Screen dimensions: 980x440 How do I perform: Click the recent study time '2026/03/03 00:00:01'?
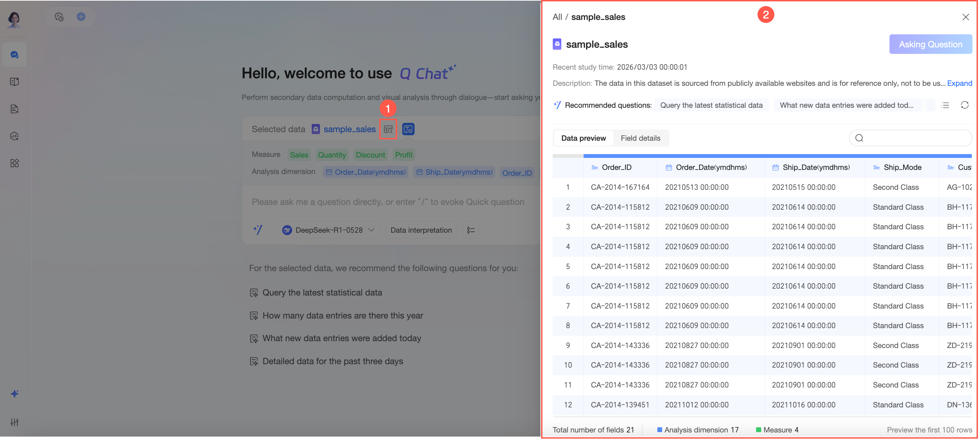(x=652, y=67)
